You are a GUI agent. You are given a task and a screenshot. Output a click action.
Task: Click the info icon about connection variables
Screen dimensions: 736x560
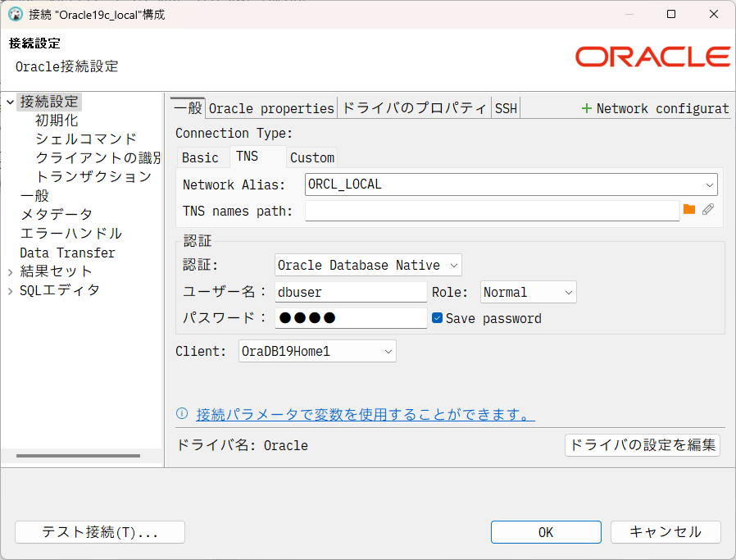(181, 415)
